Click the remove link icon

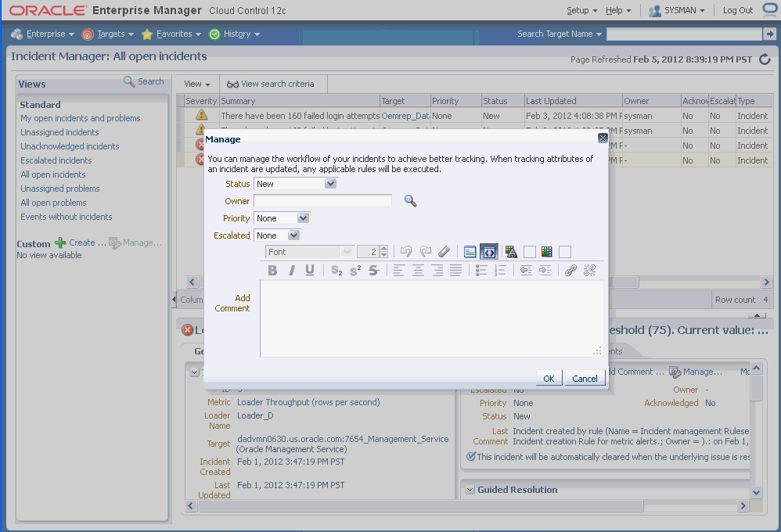590,270
